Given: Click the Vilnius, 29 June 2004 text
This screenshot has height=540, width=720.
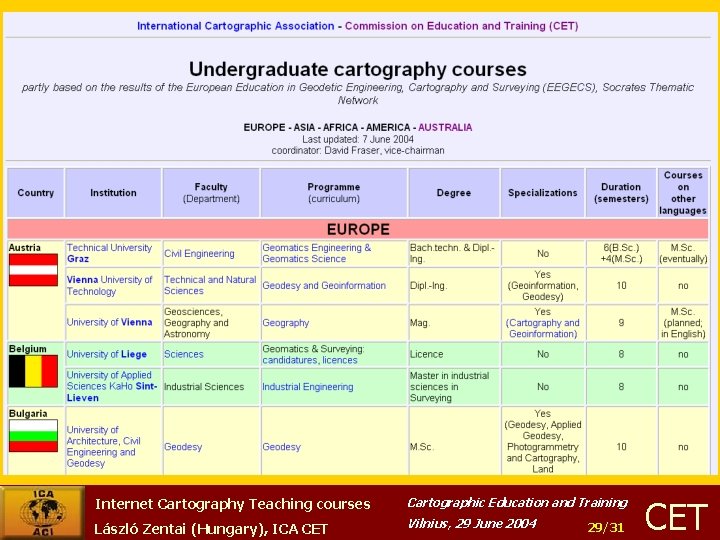Looking at the screenshot, I should pos(472,523).
